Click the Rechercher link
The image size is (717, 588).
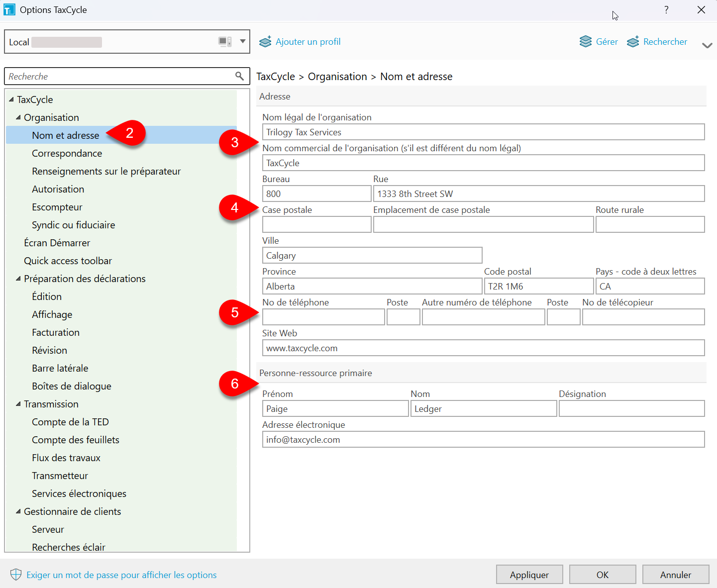point(665,42)
